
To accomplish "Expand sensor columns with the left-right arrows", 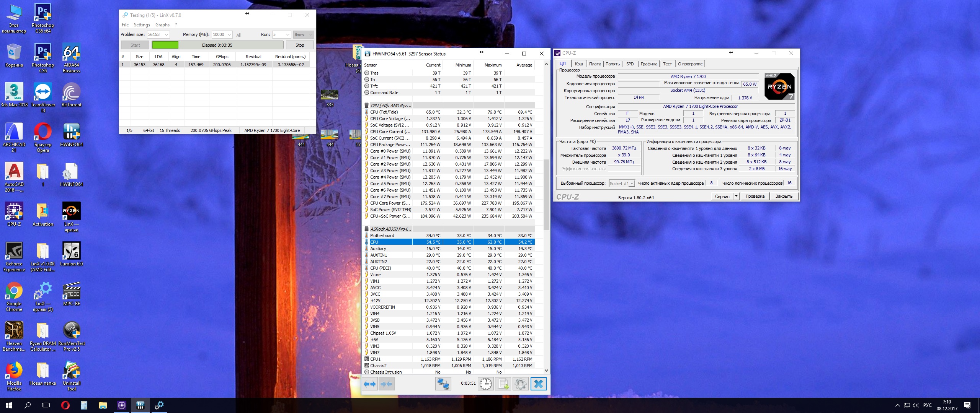I will pos(370,384).
